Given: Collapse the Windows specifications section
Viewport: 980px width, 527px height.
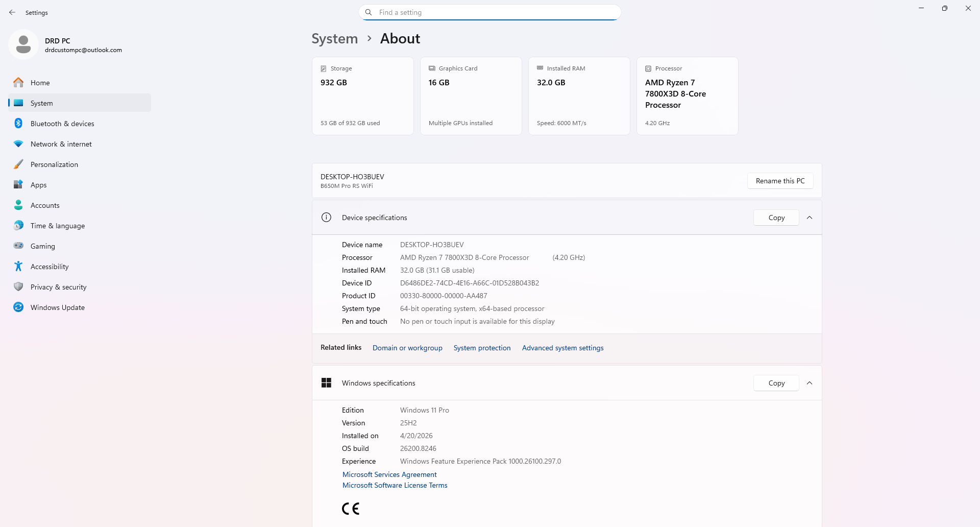Looking at the screenshot, I should click(810, 383).
